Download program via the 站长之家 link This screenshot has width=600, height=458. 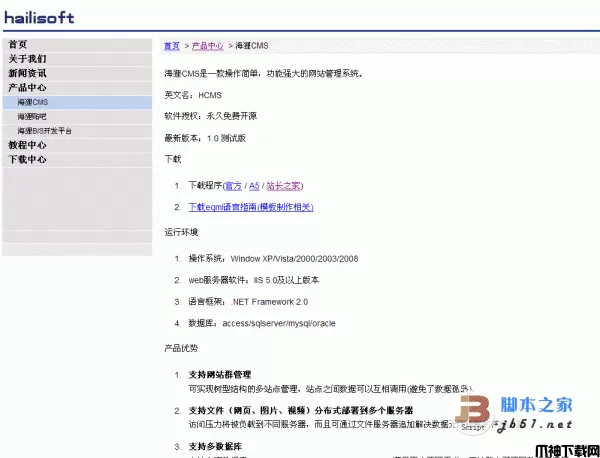tap(284, 186)
